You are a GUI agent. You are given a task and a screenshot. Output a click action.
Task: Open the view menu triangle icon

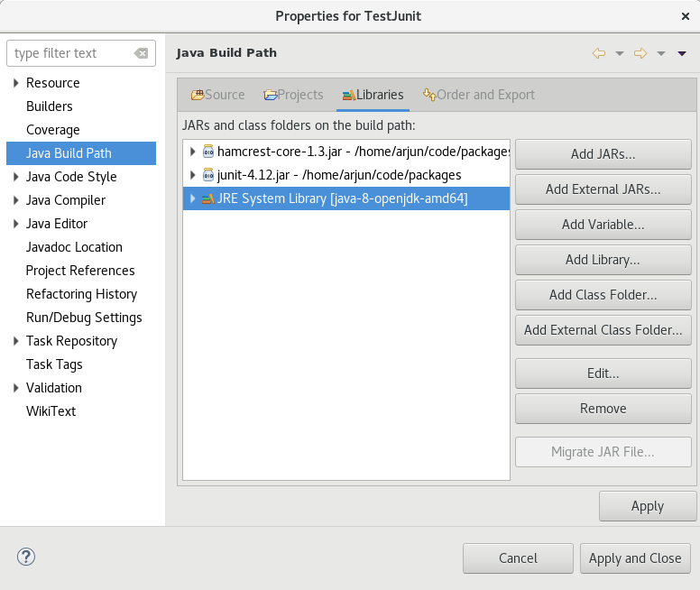click(682, 53)
